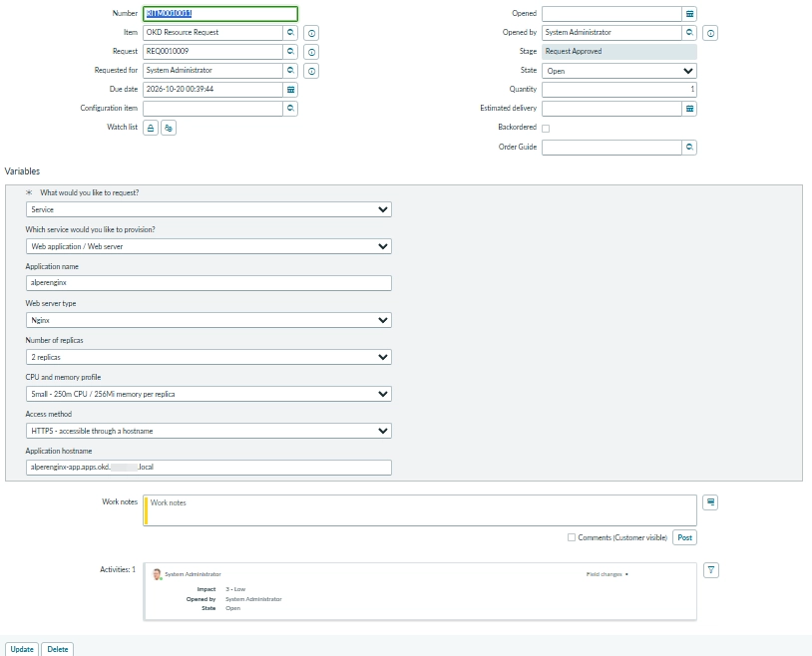Click the 'Variables' section heading

(x=22, y=171)
